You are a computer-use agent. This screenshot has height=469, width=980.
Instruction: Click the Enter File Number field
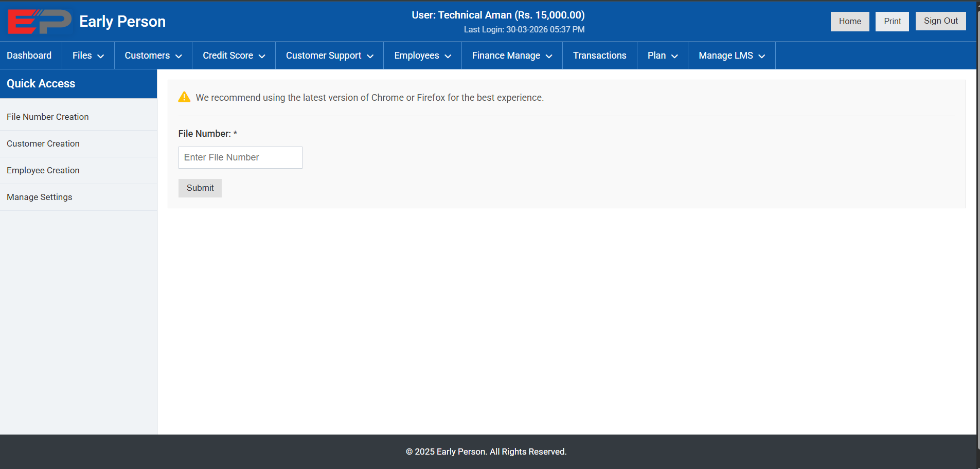[240, 157]
